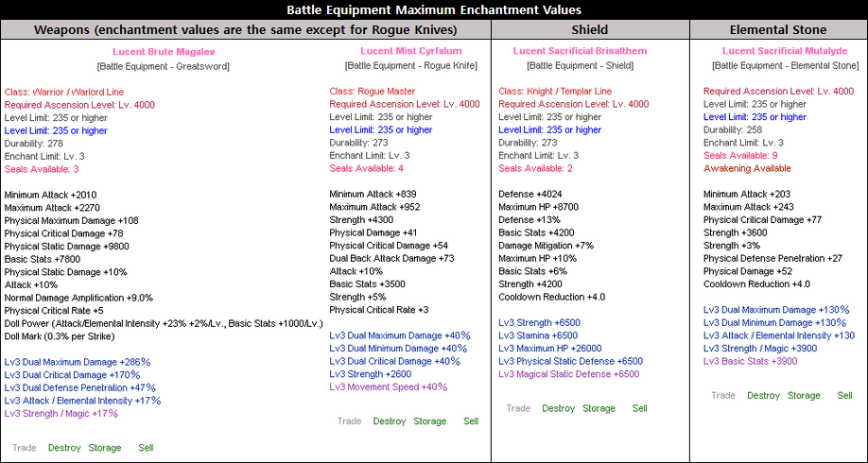Click Trade under Lucent Mist Cyrfalum
This screenshot has height=463, width=868.
click(x=349, y=421)
